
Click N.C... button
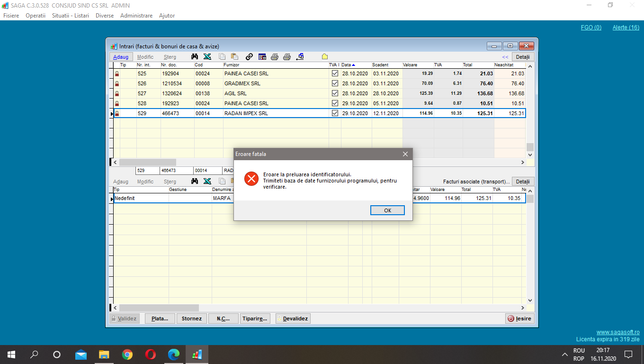pyautogui.click(x=224, y=318)
